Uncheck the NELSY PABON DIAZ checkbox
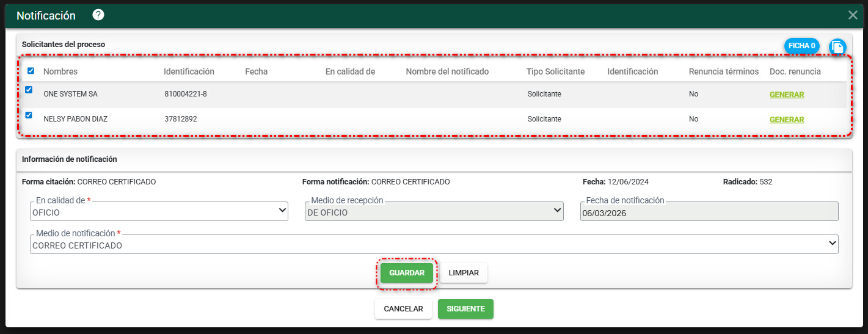Screen dimensions: 868x334 pyautogui.click(x=29, y=115)
